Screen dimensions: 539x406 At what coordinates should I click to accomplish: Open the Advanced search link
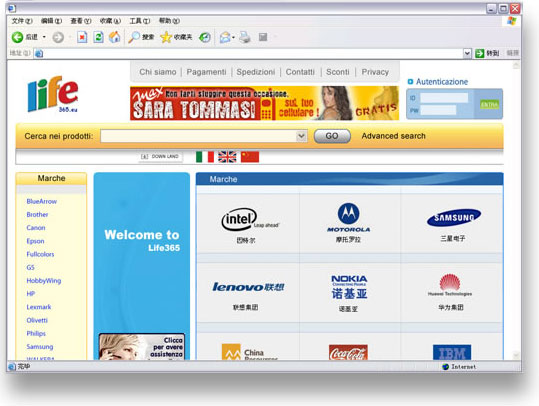[x=394, y=136]
